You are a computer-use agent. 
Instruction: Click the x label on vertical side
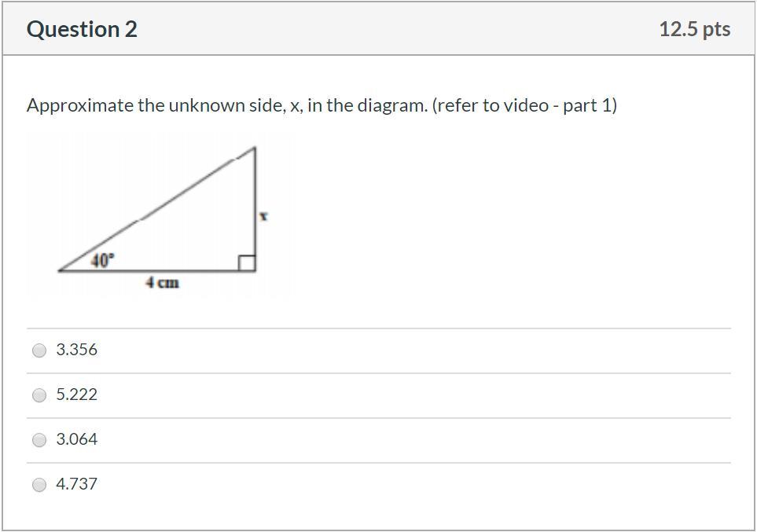tap(263, 216)
